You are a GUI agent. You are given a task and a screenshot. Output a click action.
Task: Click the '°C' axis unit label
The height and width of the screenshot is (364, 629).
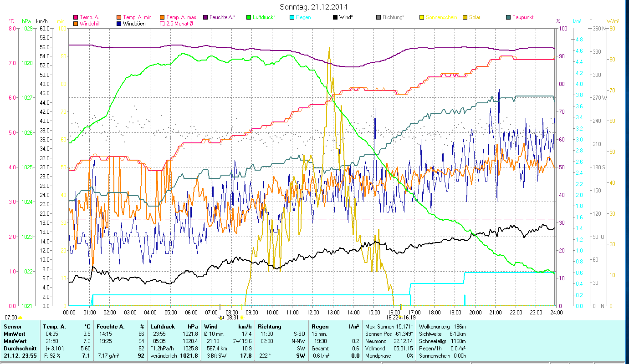[11, 21]
